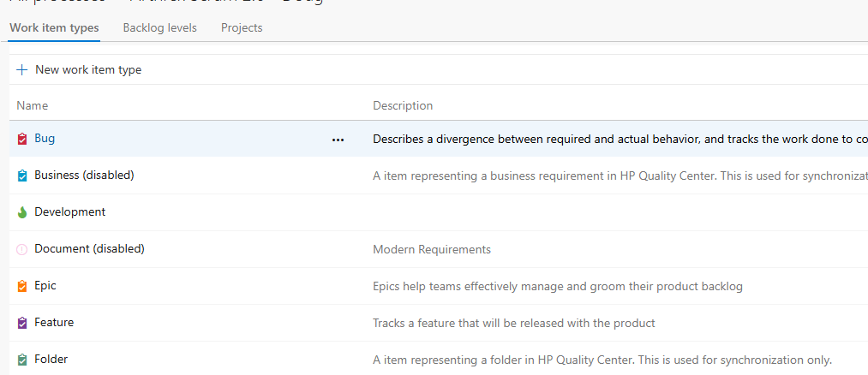Click the Description column header

click(x=403, y=105)
